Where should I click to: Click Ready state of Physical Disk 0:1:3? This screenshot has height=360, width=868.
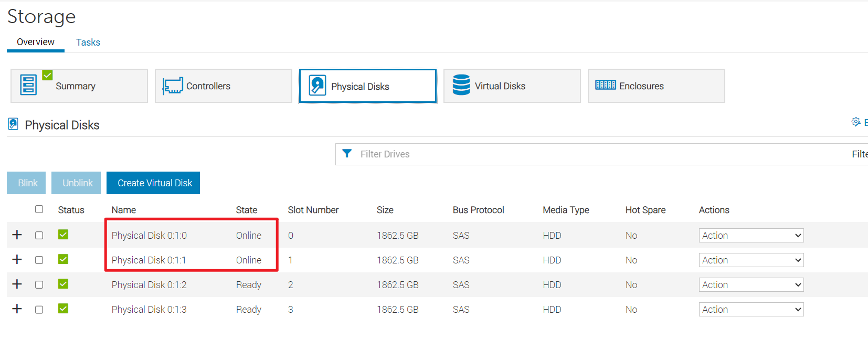(x=249, y=310)
